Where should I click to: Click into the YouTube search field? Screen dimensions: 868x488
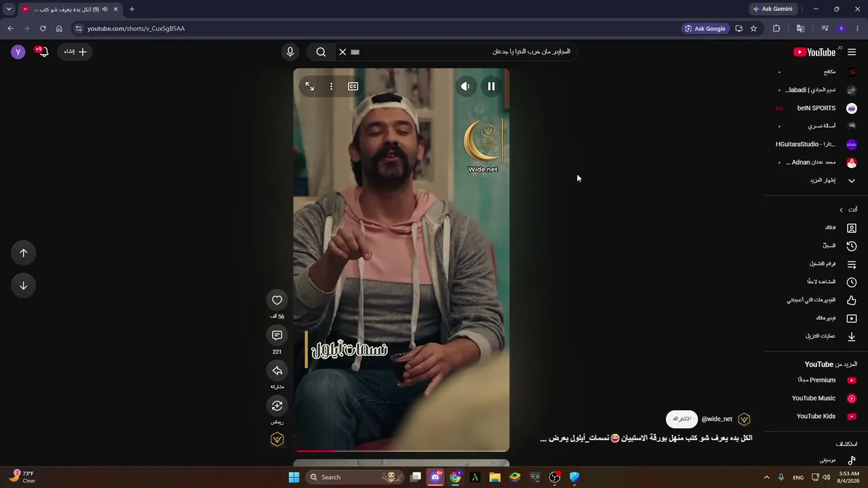(x=468, y=52)
